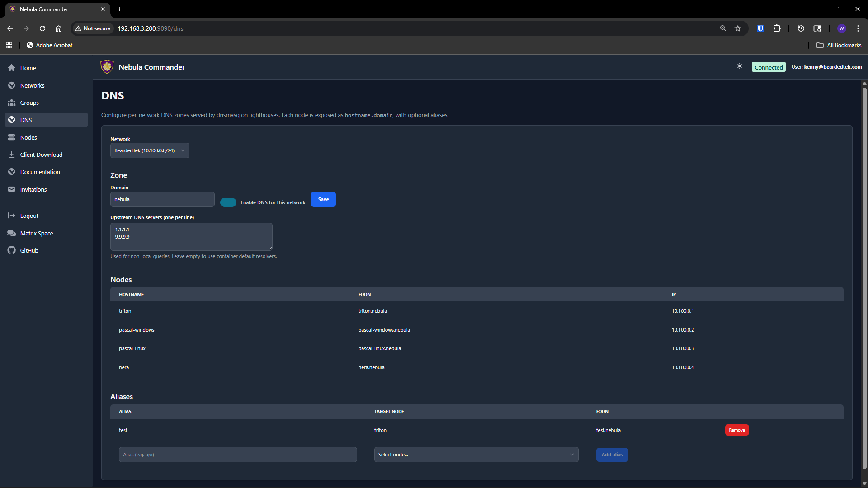Click the Nebula Commander shield logo
This screenshot has height=488, width=868.
point(107,66)
